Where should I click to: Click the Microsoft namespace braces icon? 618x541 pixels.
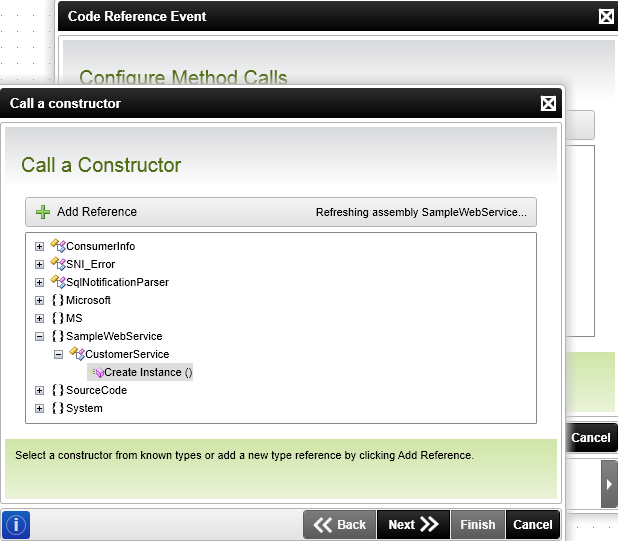pyautogui.click(x=58, y=300)
